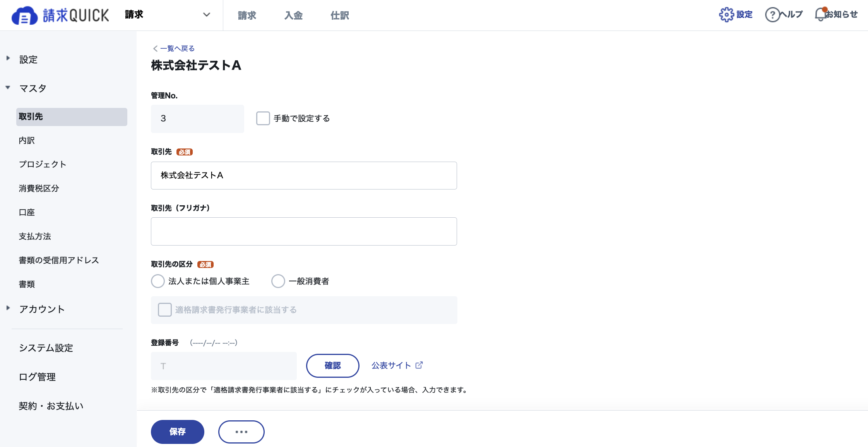The image size is (868, 447).
Task: Click external link icon next to 公表サイト
Action: [x=419, y=365]
